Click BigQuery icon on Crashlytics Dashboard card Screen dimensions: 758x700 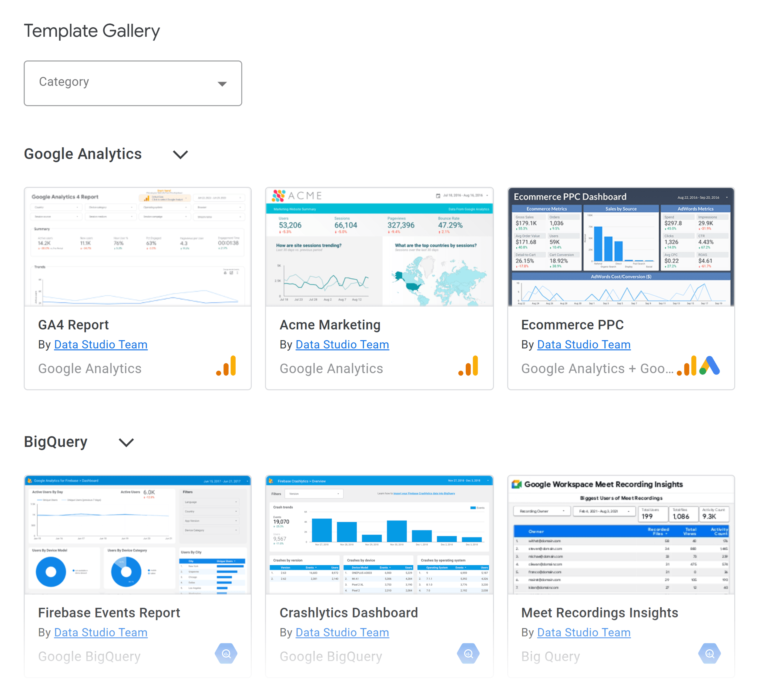click(x=468, y=653)
